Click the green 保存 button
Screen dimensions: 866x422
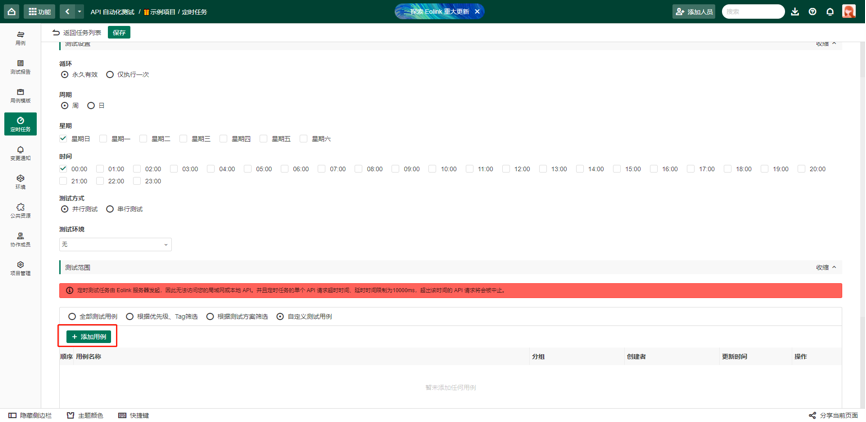pos(119,33)
